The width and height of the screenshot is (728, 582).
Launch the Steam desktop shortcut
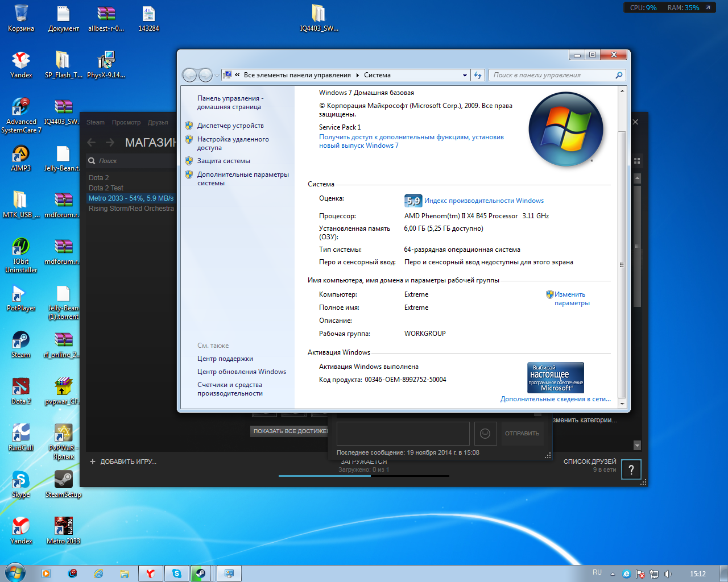(x=21, y=344)
